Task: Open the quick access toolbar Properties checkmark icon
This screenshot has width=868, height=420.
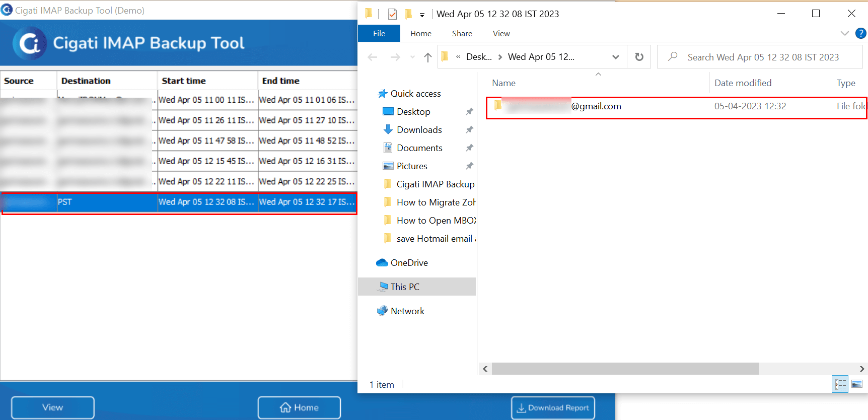Action: tap(392, 14)
